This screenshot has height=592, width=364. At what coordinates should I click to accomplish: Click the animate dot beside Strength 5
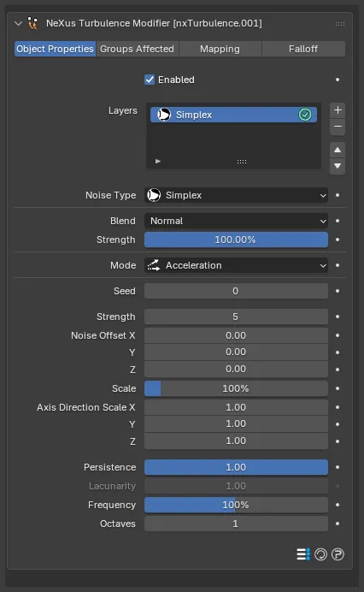338,317
